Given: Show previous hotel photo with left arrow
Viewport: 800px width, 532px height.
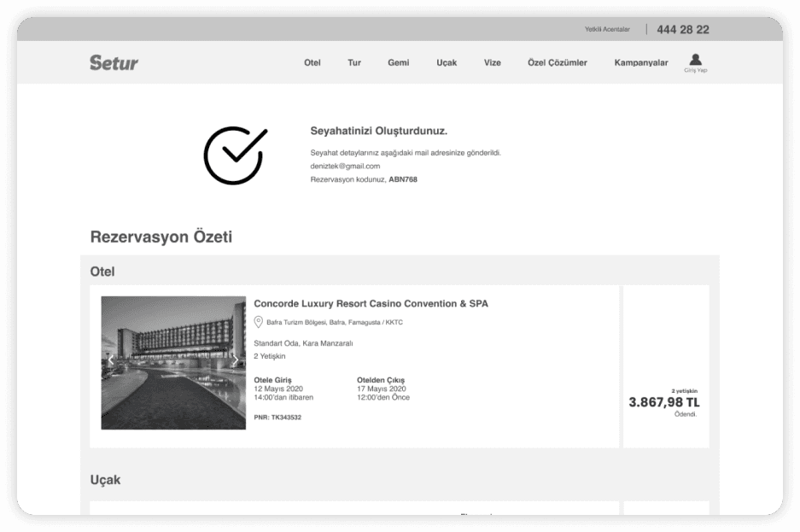Looking at the screenshot, I should point(111,360).
